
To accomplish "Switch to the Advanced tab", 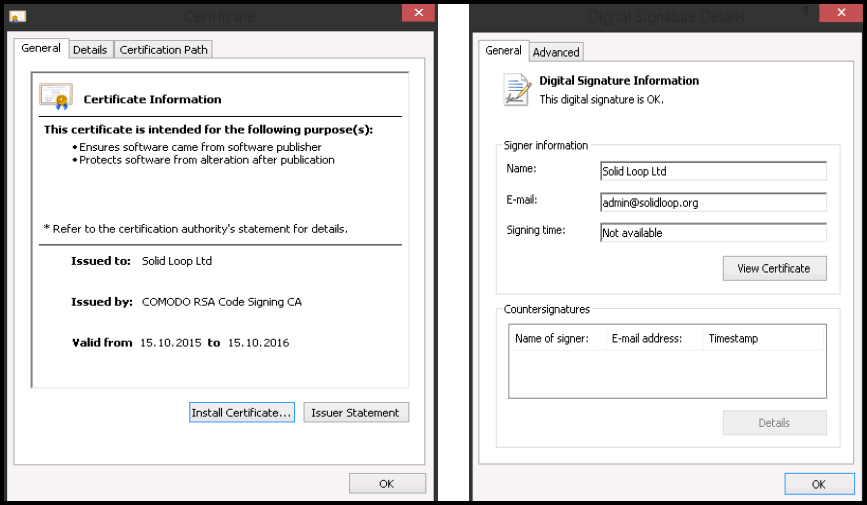I will click(556, 52).
